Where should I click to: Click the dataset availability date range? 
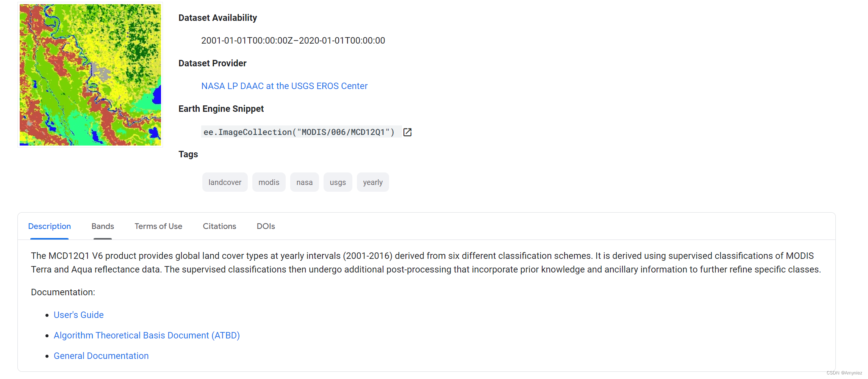point(293,41)
